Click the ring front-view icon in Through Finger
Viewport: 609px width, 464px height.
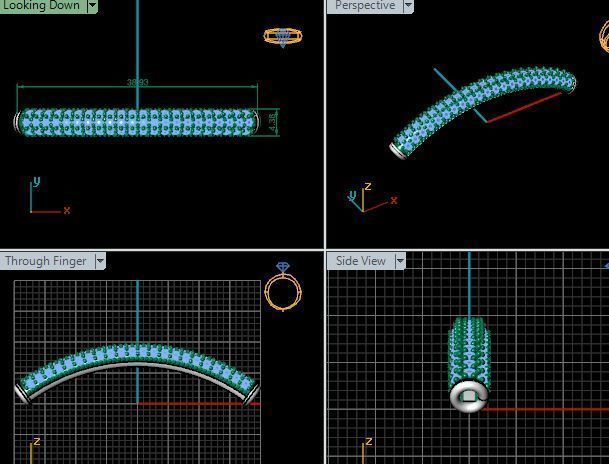283,287
